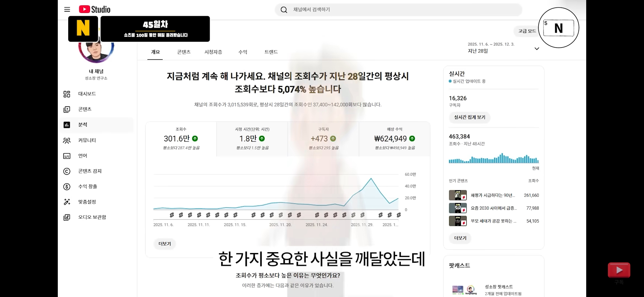The height and width of the screenshot is (297, 644).
Task: Click the YouTube Studio logo
Action: (x=95, y=9)
